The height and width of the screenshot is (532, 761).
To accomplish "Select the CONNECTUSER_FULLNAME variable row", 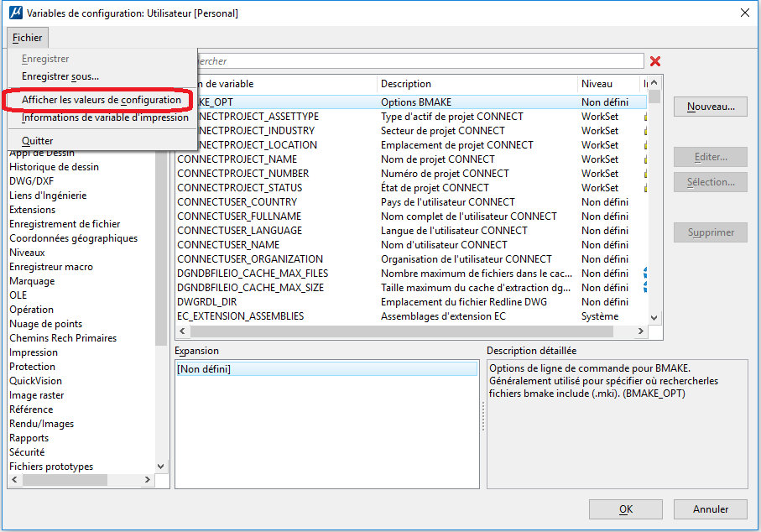I will (411, 216).
